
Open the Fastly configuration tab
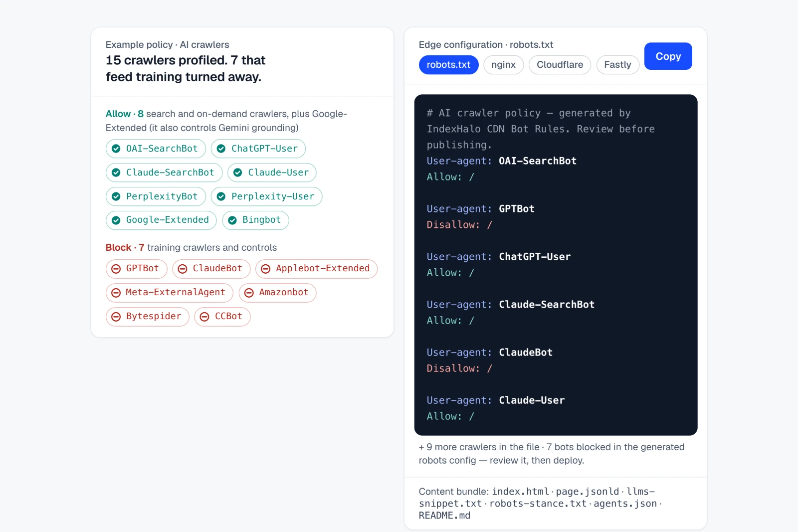point(617,65)
